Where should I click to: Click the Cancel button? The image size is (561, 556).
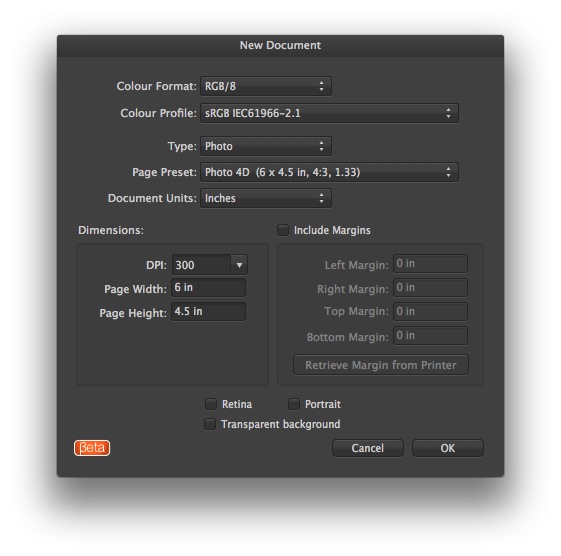click(x=368, y=448)
